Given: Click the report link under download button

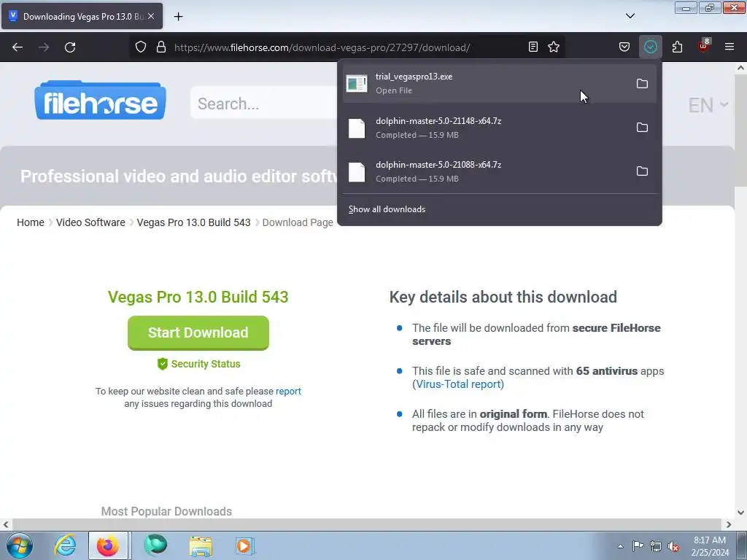Looking at the screenshot, I should [288, 391].
